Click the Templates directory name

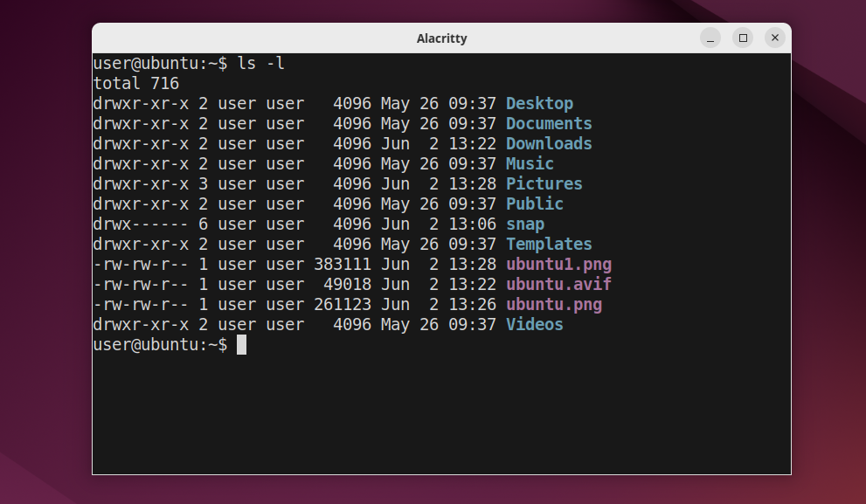[x=549, y=245]
